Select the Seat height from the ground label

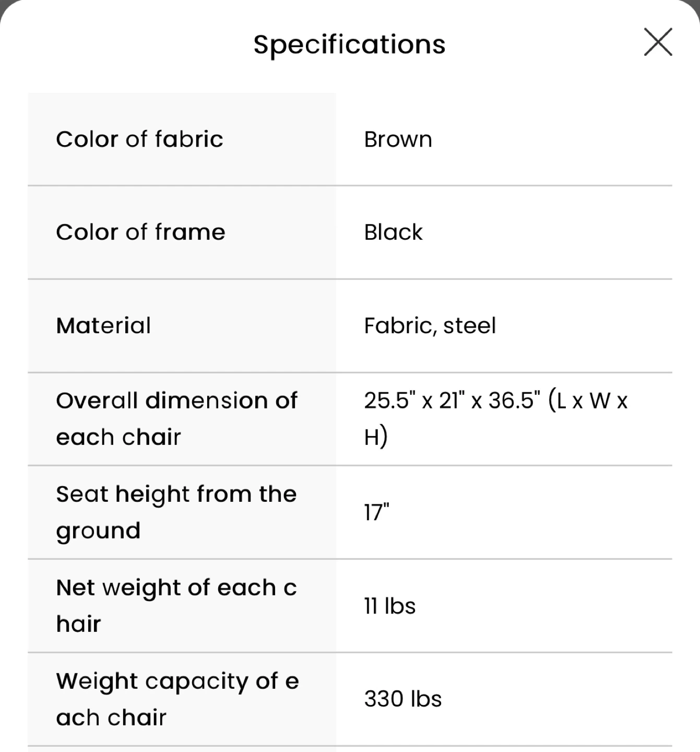coord(176,512)
